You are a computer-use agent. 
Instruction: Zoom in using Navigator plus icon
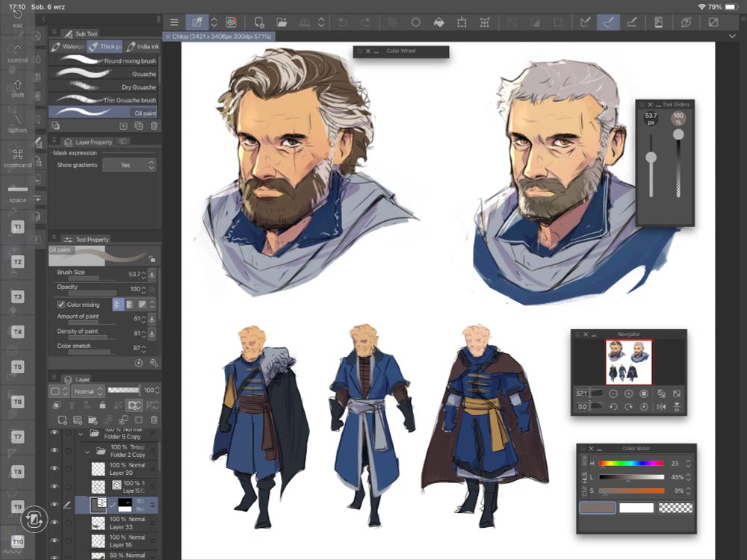point(628,393)
